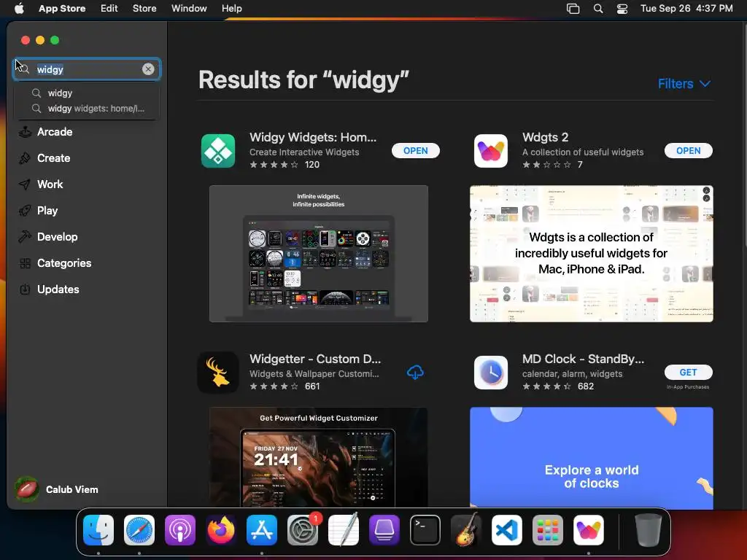Image resolution: width=747 pixels, height=560 pixels.
Task: Launch Visual Studio Code from the Dock
Action: point(507,530)
